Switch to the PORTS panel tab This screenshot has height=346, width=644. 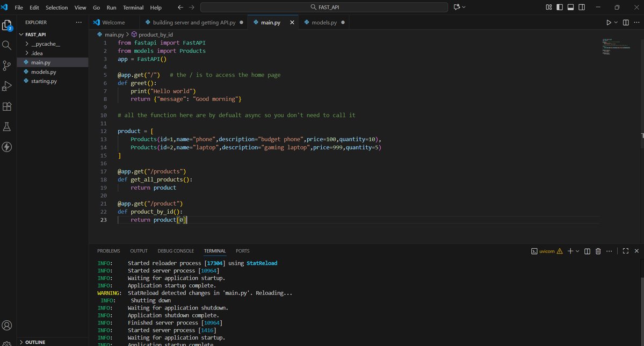(x=242, y=251)
